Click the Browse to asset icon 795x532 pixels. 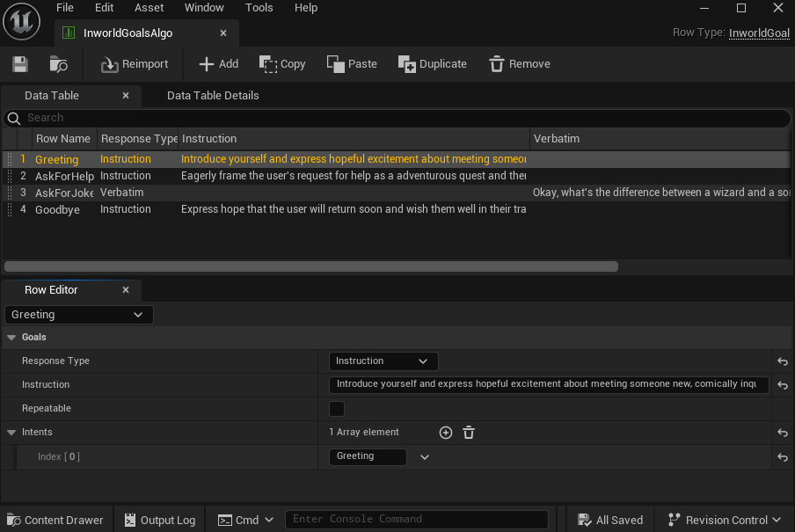[x=58, y=64]
